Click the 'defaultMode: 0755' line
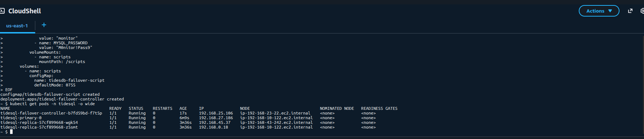 pos(55,85)
